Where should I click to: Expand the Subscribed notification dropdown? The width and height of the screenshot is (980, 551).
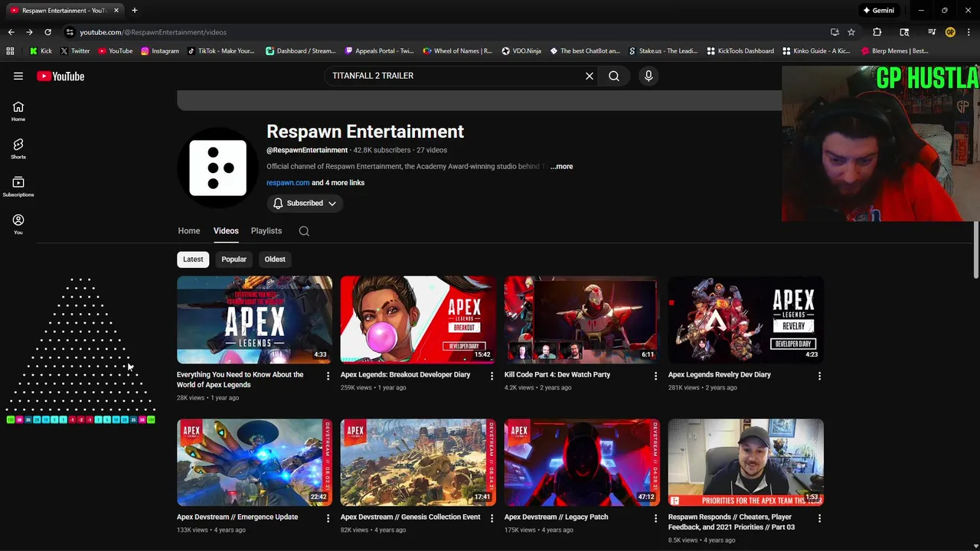tap(305, 203)
